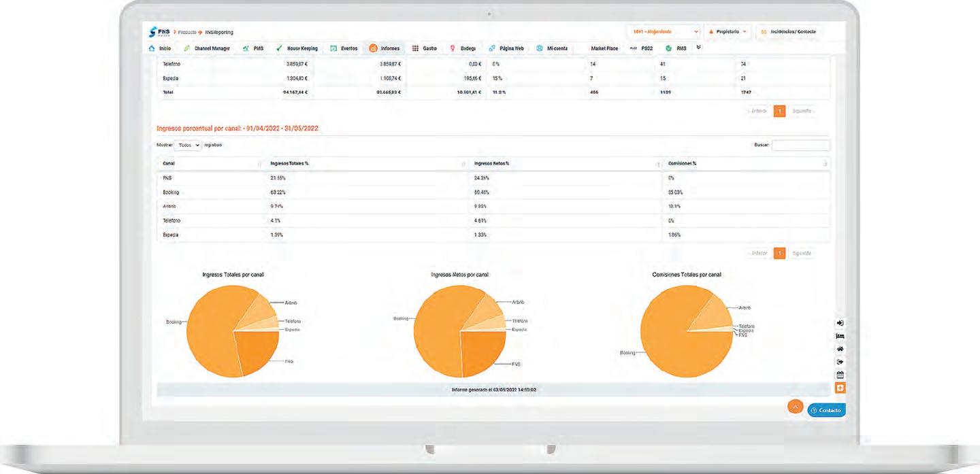The width and height of the screenshot is (980, 474).
Task: Click the Expedia 1.304,40 € cell
Action: (x=297, y=78)
